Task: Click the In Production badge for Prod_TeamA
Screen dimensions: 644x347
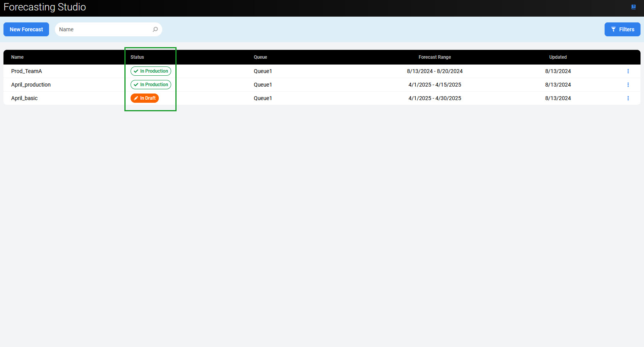Action: (151, 71)
